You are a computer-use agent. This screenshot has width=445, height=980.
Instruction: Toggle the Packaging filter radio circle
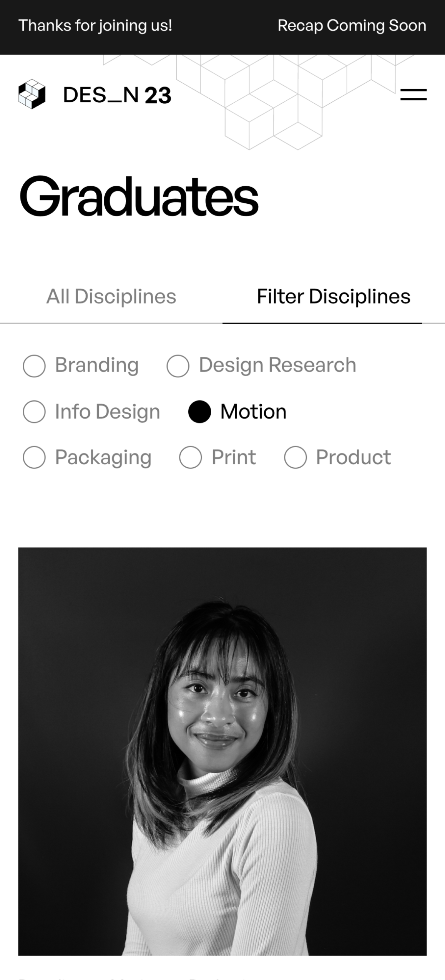tap(34, 457)
